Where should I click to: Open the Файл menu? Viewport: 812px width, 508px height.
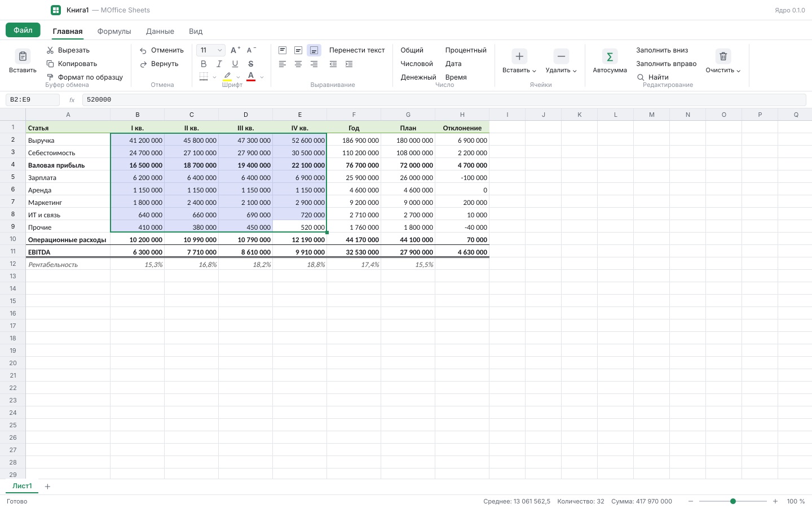(23, 30)
